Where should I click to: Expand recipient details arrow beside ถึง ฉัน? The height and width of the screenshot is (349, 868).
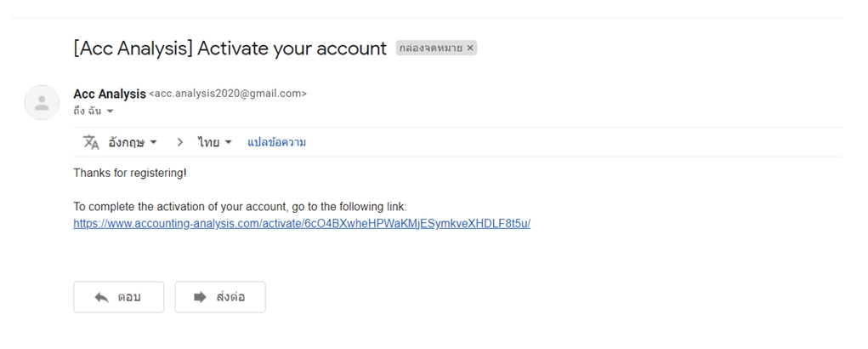(x=110, y=112)
